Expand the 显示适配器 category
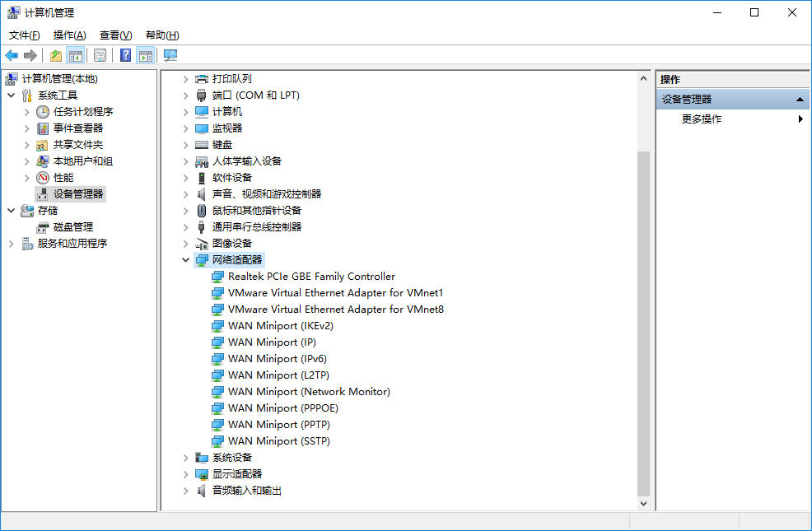The height and width of the screenshot is (531, 812). (x=186, y=474)
